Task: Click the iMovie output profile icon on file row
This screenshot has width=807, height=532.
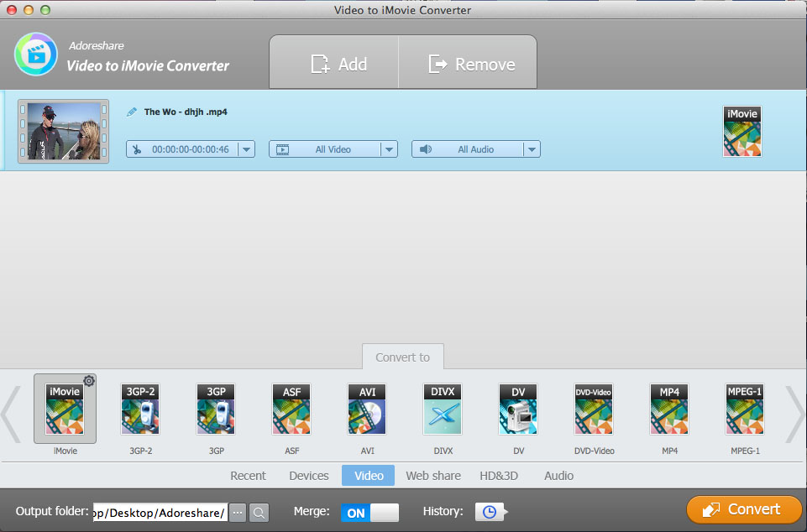Action: click(x=742, y=131)
